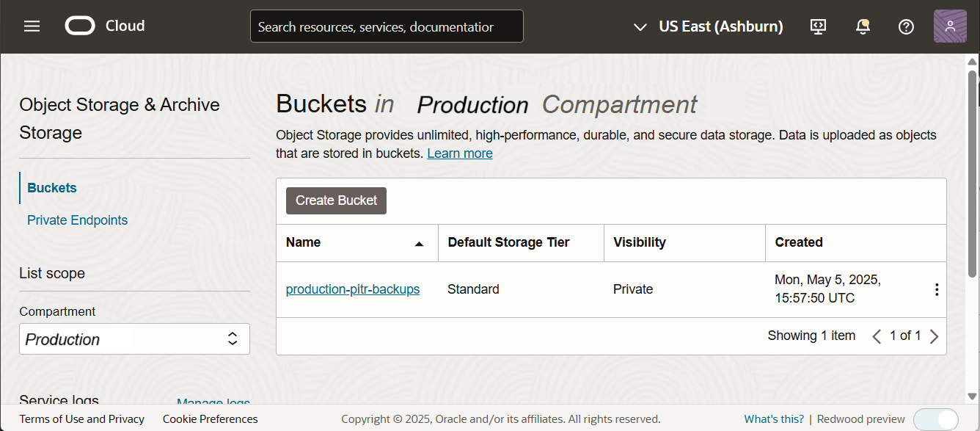
Task: Go to previous page of buckets
Action: pos(877,336)
